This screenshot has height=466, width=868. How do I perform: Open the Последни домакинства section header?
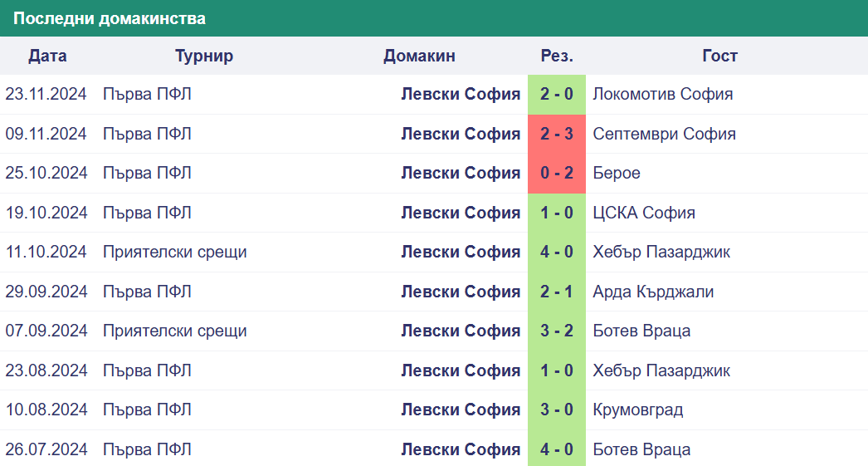pos(110,18)
